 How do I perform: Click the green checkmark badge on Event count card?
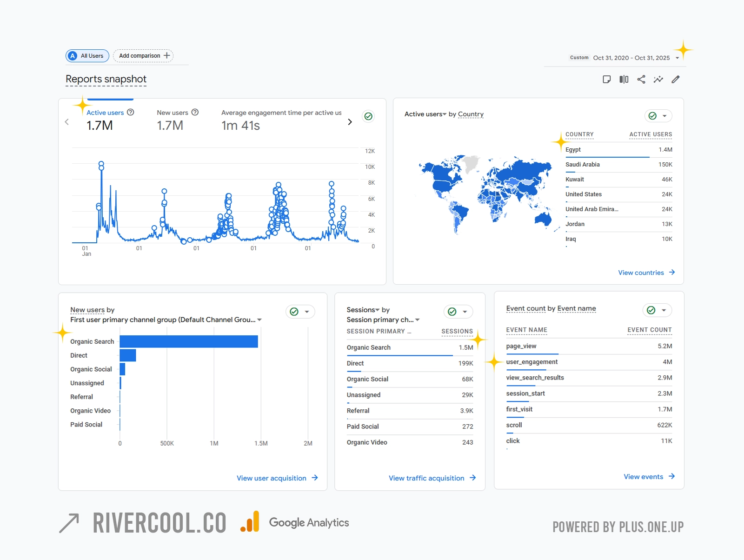(650, 310)
